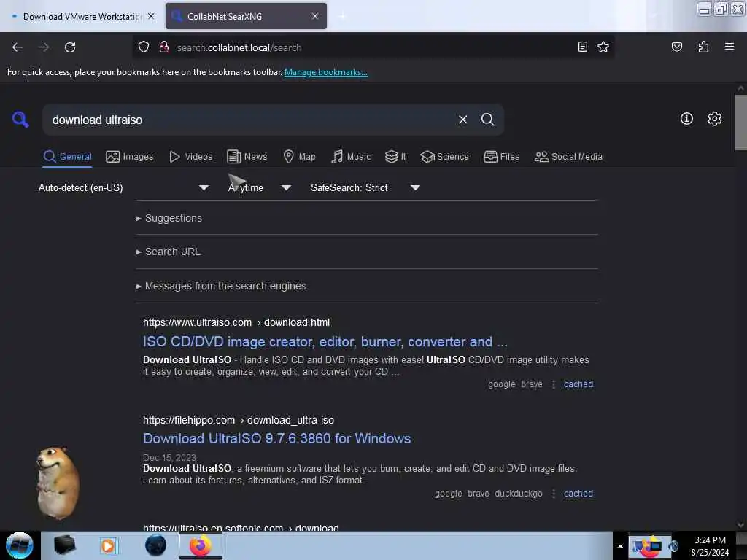
Task: Click the Manage bookmarks link
Action: (x=326, y=72)
